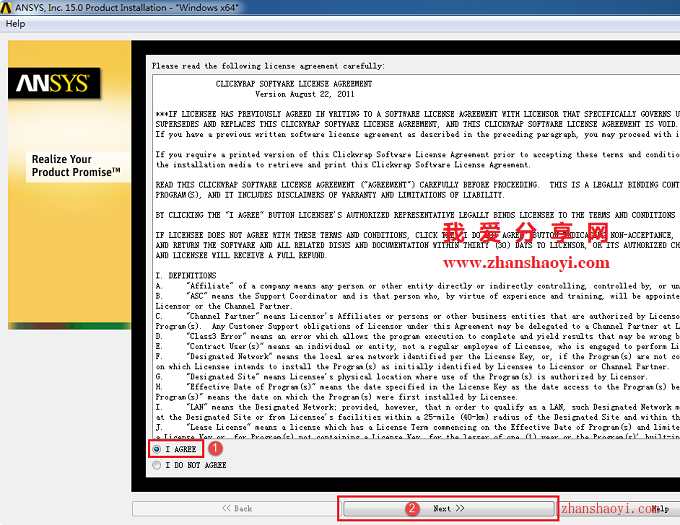
Task: Click "Realize Your Product Promise" slogan
Action: coord(76,166)
